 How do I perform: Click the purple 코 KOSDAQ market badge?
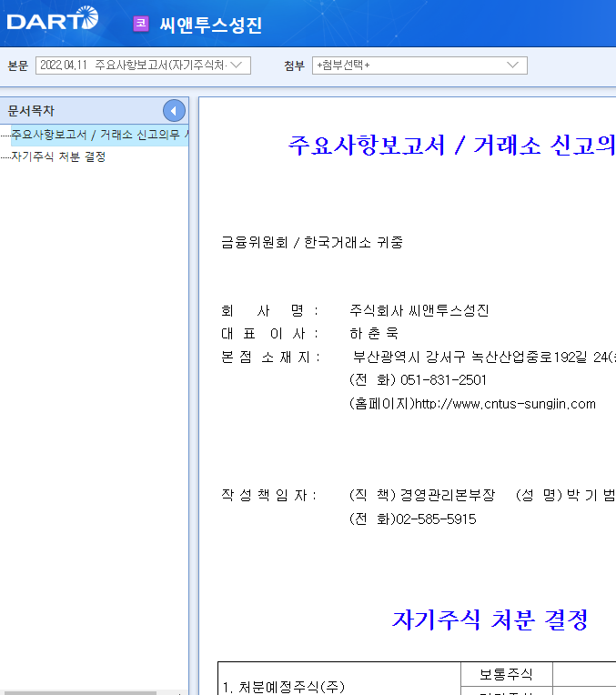pos(141,24)
